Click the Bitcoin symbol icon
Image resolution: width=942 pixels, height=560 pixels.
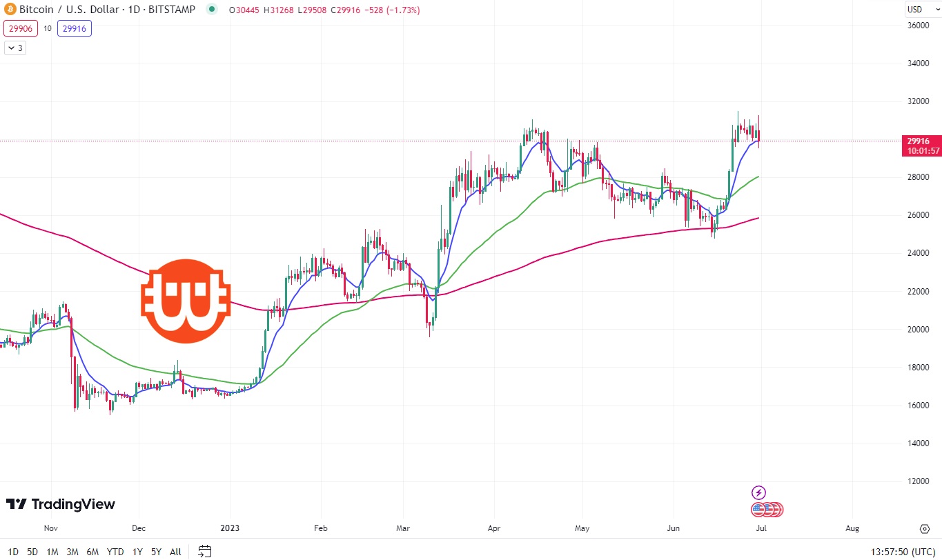(10, 10)
